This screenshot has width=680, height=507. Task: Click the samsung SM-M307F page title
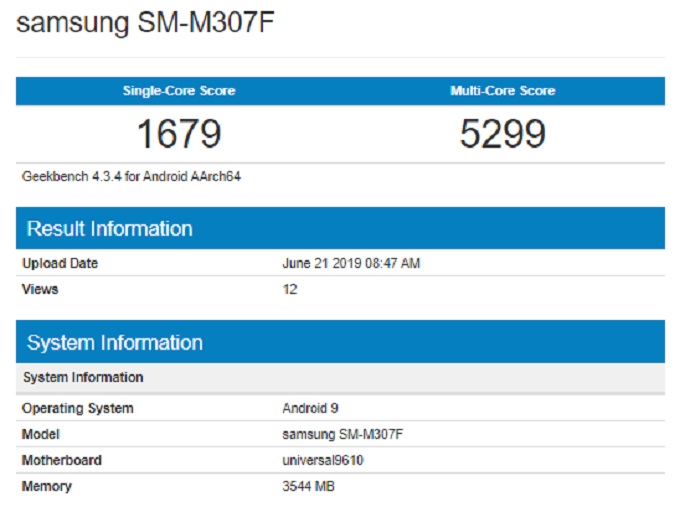145,24
